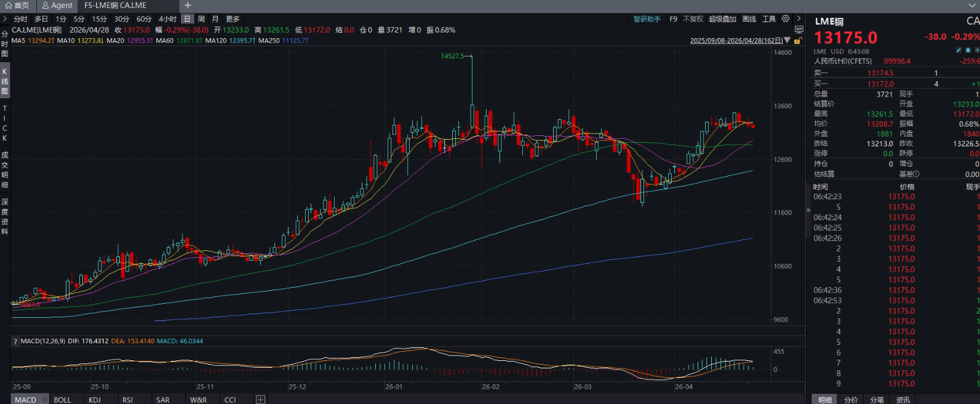Expand 更多 time period options

233,19
